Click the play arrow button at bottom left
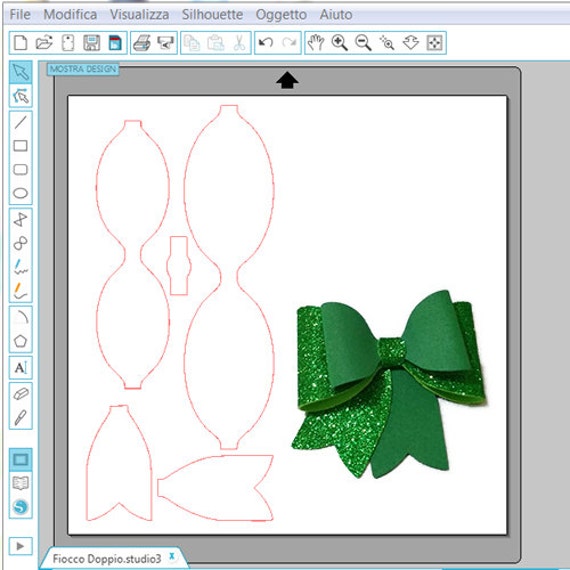 click(21, 546)
